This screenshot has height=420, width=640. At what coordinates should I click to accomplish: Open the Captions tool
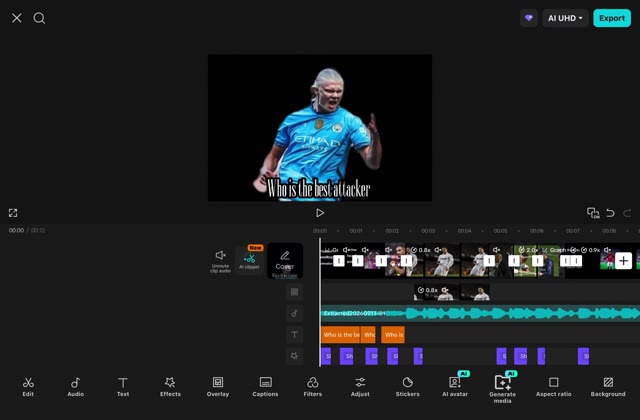point(265,387)
